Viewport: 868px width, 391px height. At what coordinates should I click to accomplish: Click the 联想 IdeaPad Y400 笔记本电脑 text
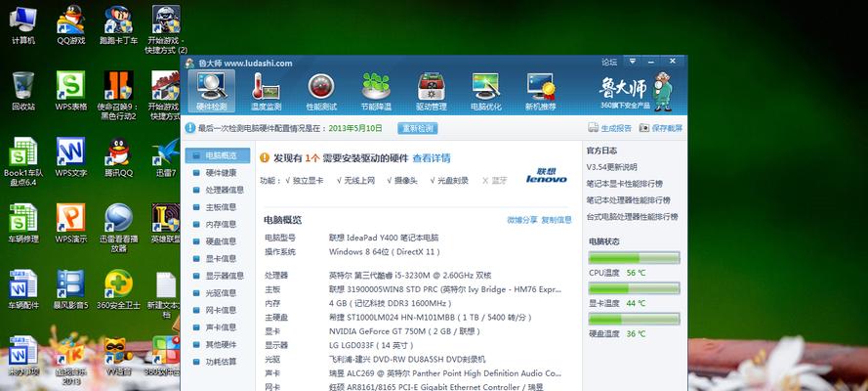click(384, 238)
